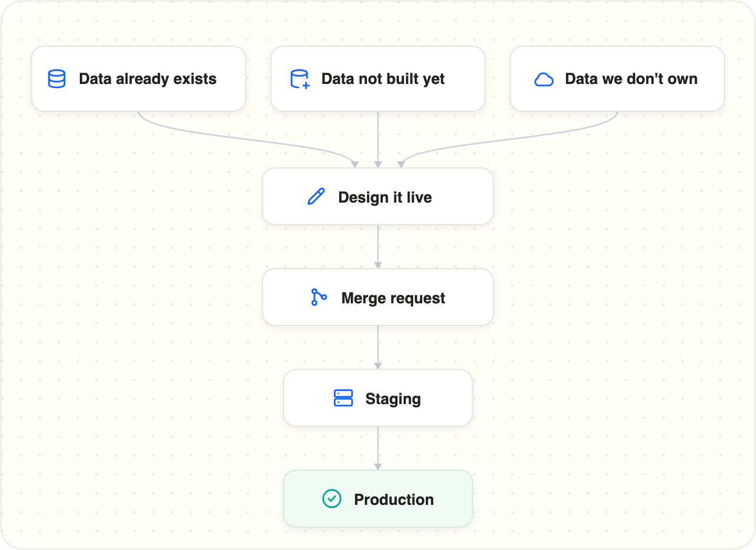Image resolution: width=756 pixels, height=550 pixels.
Task: Select the "Data already exists" label
Action: [148, 79]
